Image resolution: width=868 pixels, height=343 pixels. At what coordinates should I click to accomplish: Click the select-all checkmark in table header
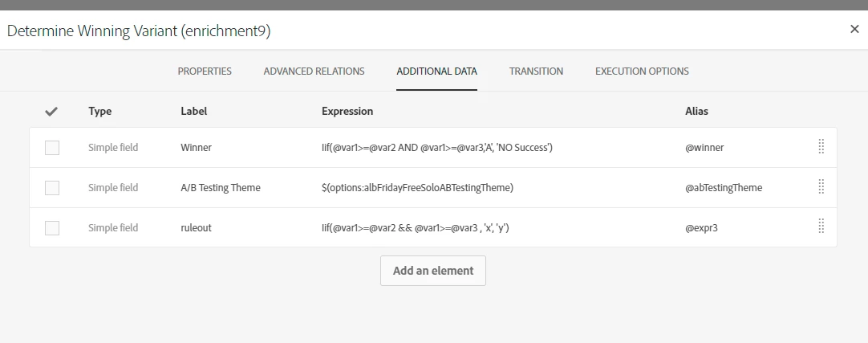click(51, 112)
